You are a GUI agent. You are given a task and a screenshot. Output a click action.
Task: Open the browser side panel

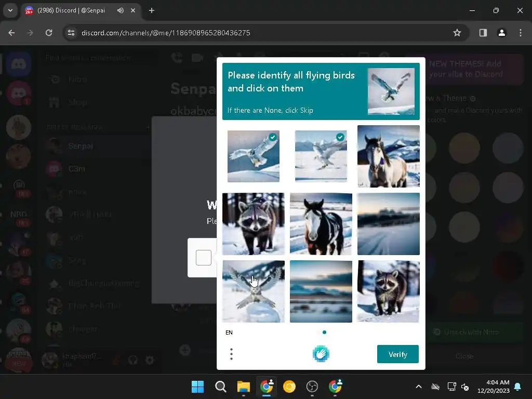[x=483, y=33]
